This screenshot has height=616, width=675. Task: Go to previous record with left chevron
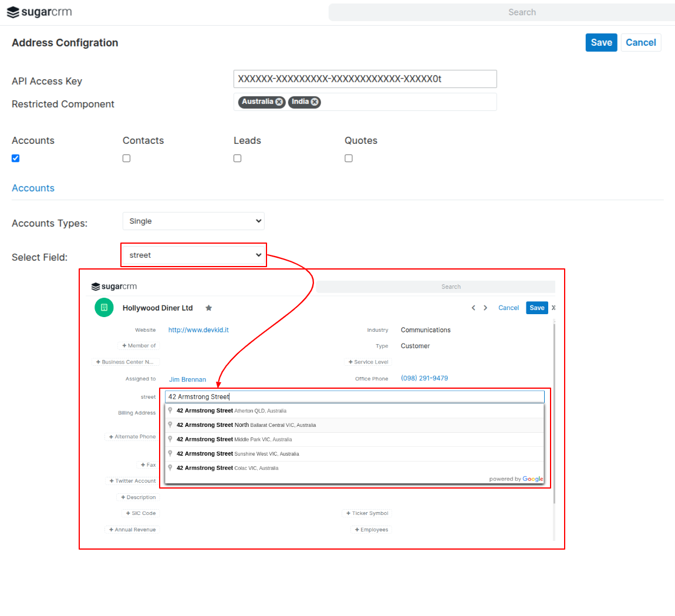click(x=474, y=308)
